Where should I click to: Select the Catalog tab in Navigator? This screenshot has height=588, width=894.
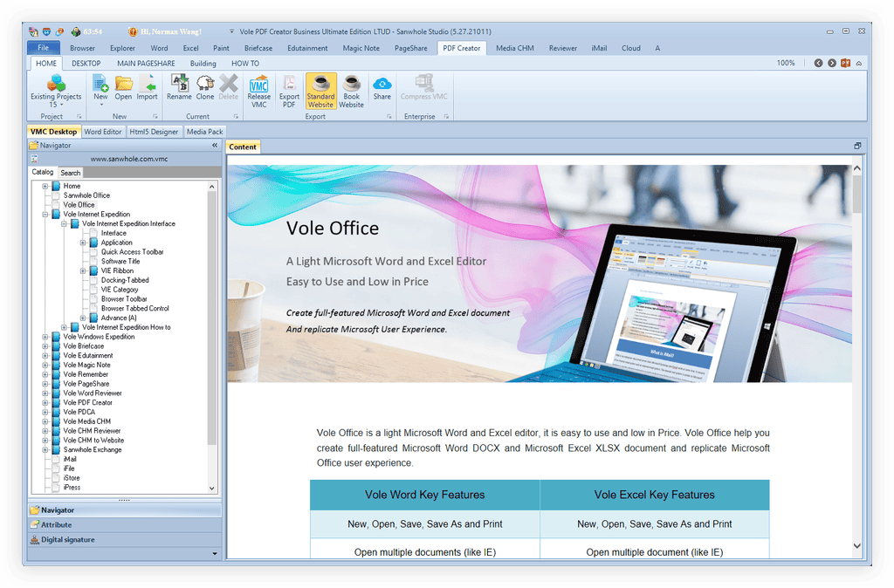[43, 172]
